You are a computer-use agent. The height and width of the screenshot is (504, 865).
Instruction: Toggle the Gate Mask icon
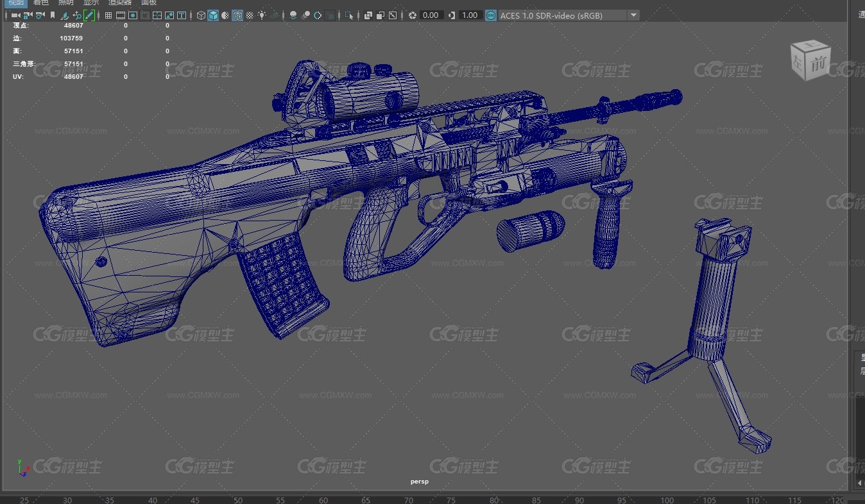point(145,15)
